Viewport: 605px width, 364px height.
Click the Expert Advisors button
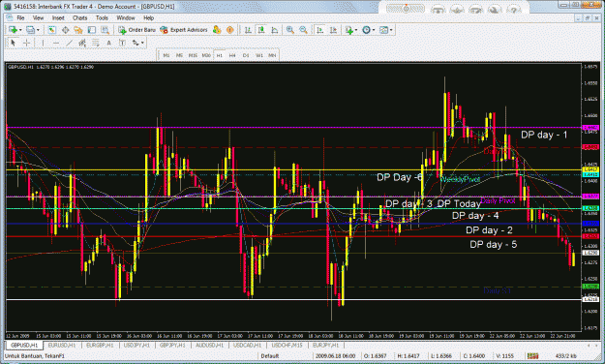pyautogui.click(x=184, y=30)
